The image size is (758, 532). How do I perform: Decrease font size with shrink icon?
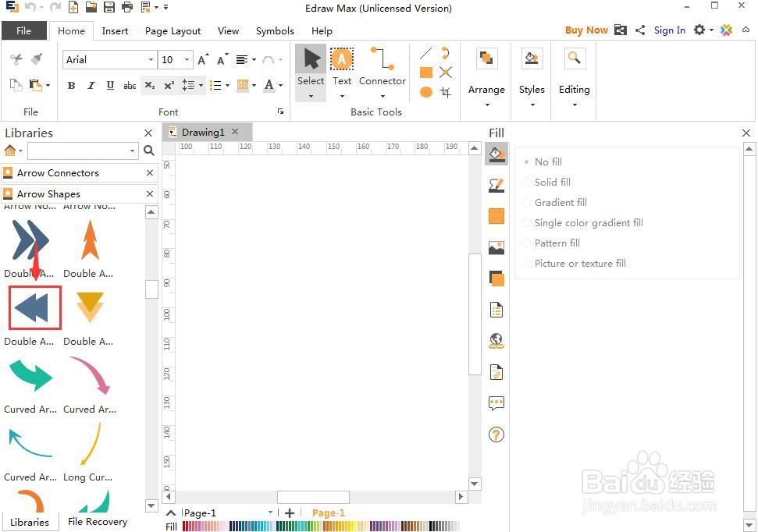pos(222,59)
